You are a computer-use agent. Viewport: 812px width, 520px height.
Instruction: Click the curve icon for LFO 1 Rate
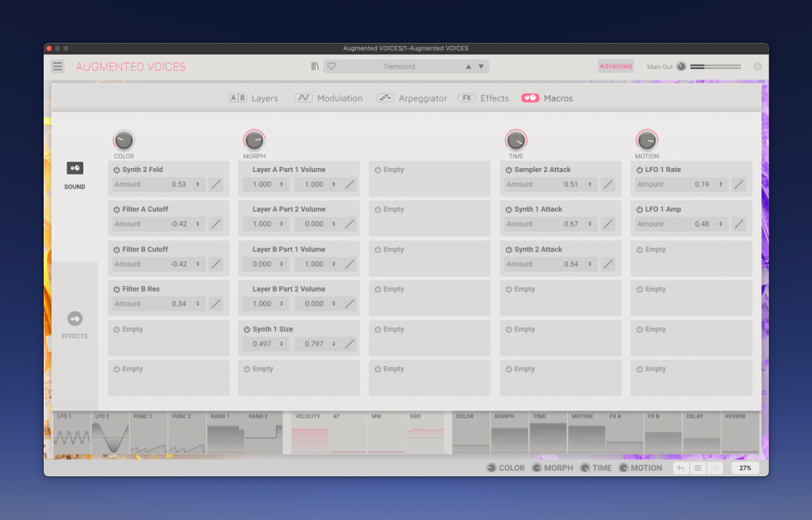pos(738,185)
